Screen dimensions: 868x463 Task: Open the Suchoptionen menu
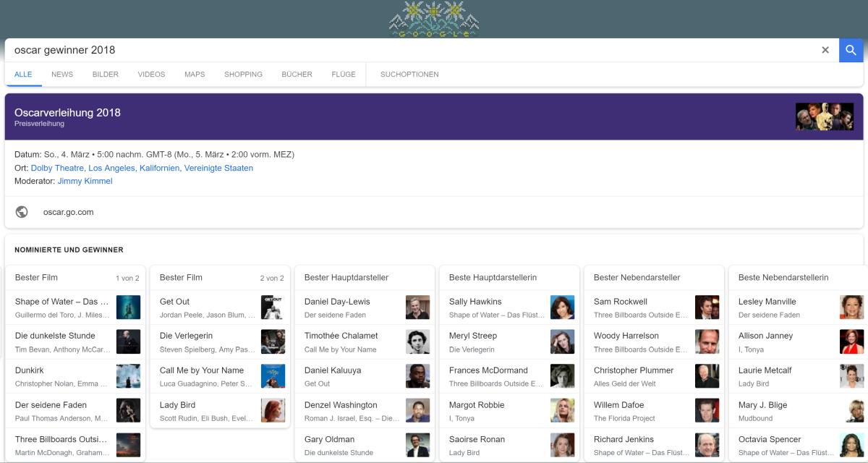point(409,75)
